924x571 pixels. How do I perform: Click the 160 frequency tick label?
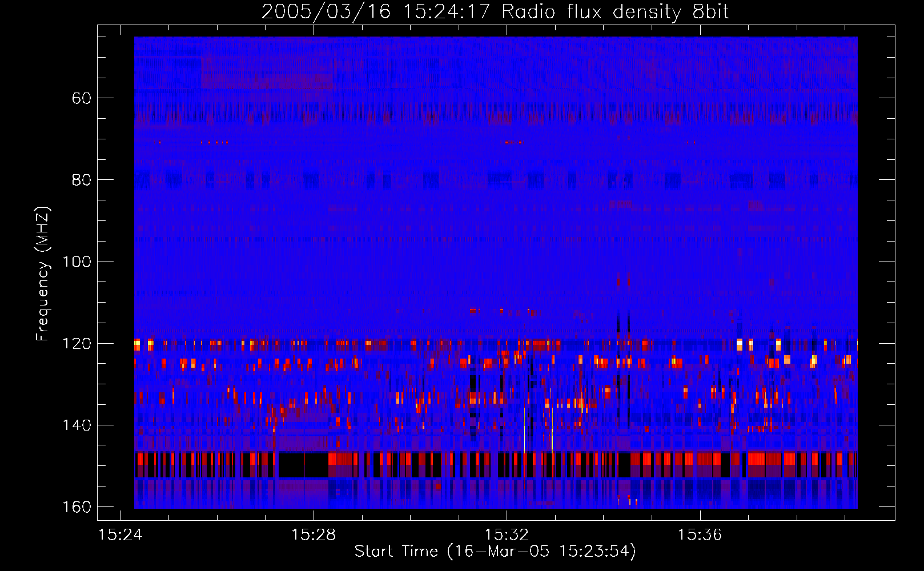(x=77, y=507)
